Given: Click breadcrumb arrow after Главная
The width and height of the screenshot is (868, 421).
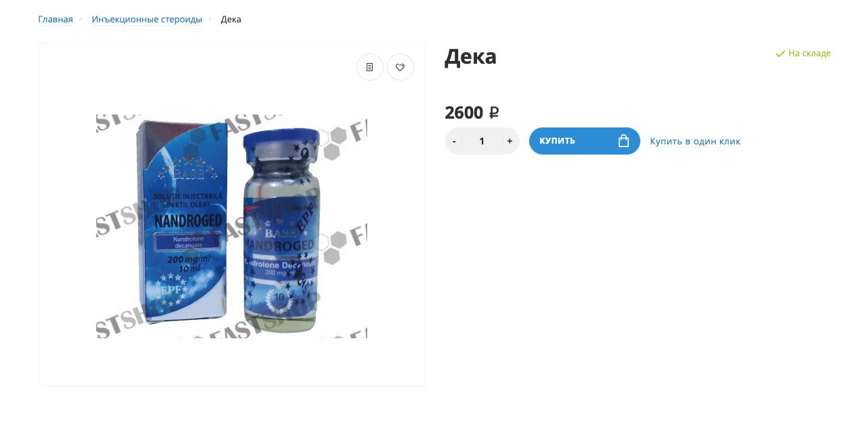Looking at the screenshot, I should [81, 19].
